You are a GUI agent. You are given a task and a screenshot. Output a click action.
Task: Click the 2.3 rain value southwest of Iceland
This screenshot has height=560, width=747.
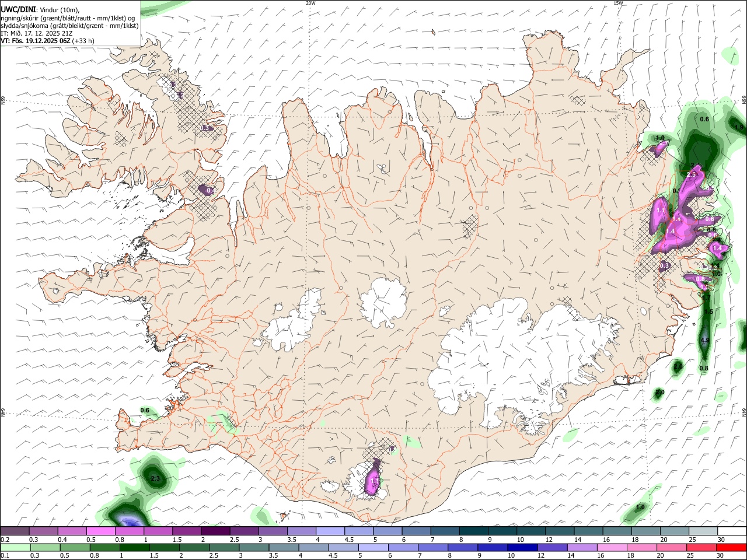tap(155, 479)
